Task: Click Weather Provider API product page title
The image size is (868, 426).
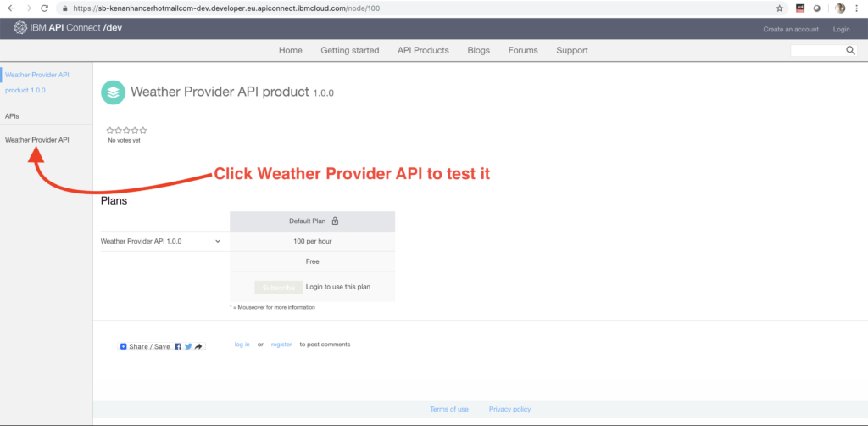Action: [x=232, y=92]
